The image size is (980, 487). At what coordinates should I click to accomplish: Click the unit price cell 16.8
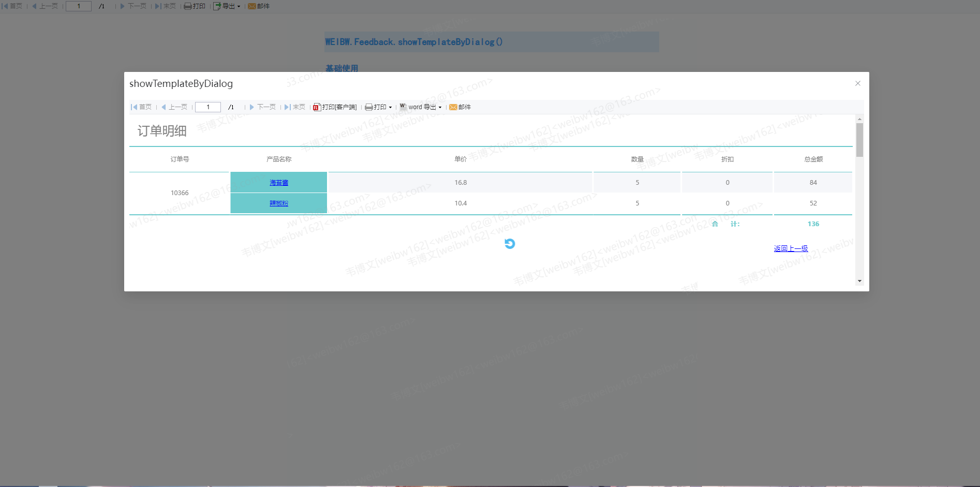[x=461, y=183]
